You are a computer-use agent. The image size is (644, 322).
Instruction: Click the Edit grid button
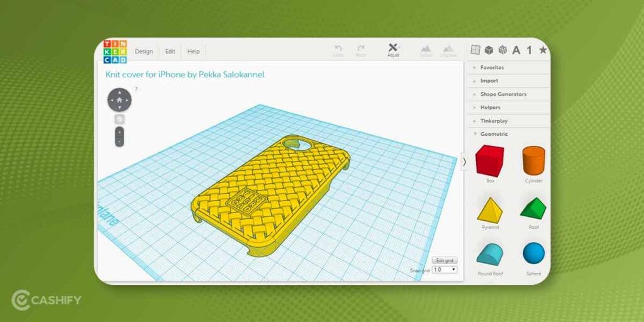tap(445, 260)
